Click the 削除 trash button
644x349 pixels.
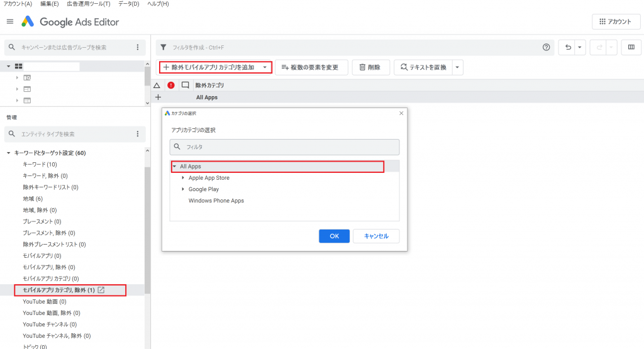[370, 67]
